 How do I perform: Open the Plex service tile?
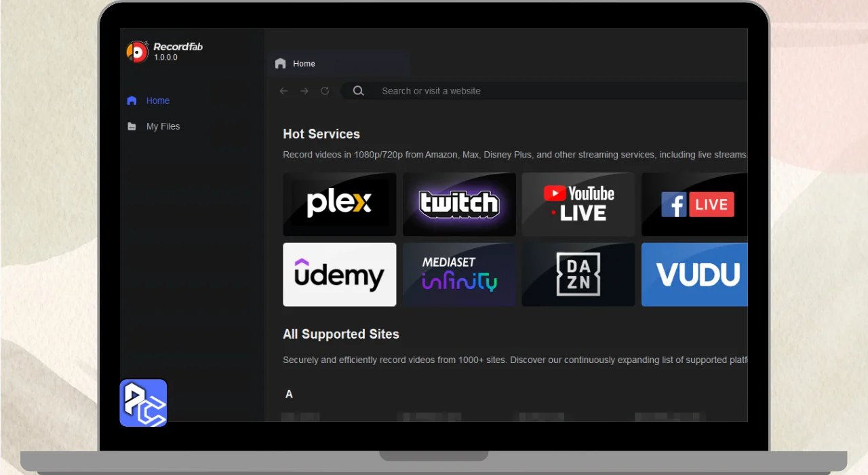[x=339, y=204]
